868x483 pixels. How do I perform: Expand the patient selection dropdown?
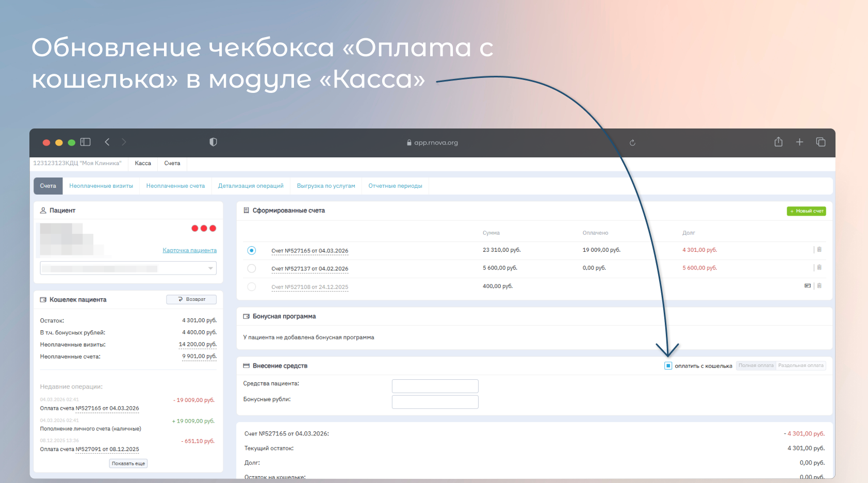point(210,268)
